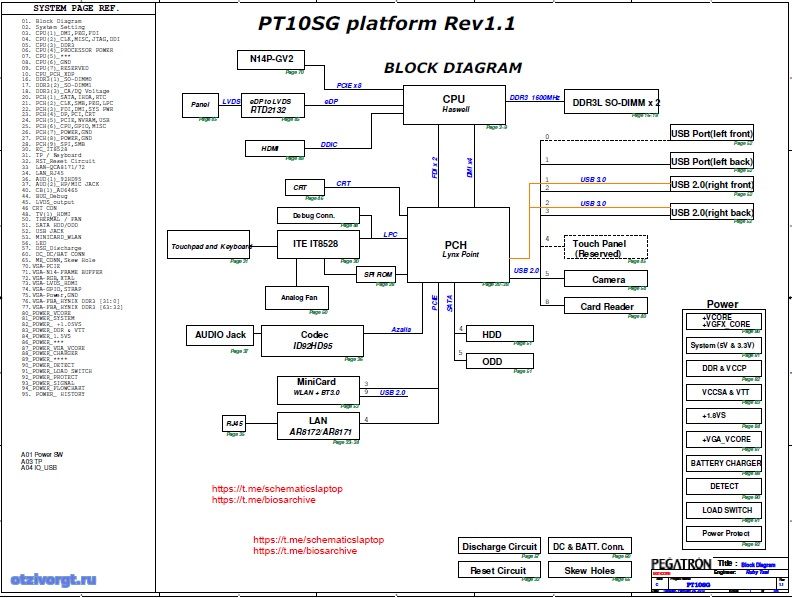Click the 'AUDIO Jack' block
Screen dimensions: 792x598
click(220, 335)
